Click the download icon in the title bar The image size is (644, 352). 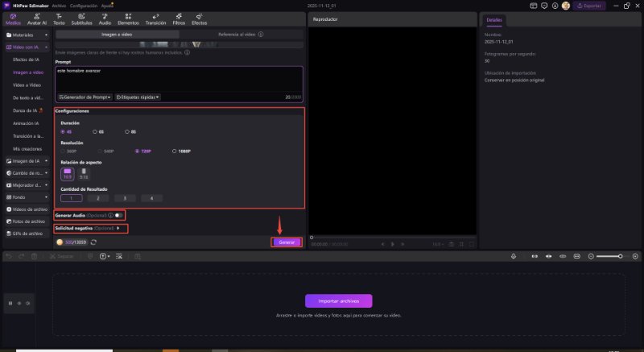[555, 6]
